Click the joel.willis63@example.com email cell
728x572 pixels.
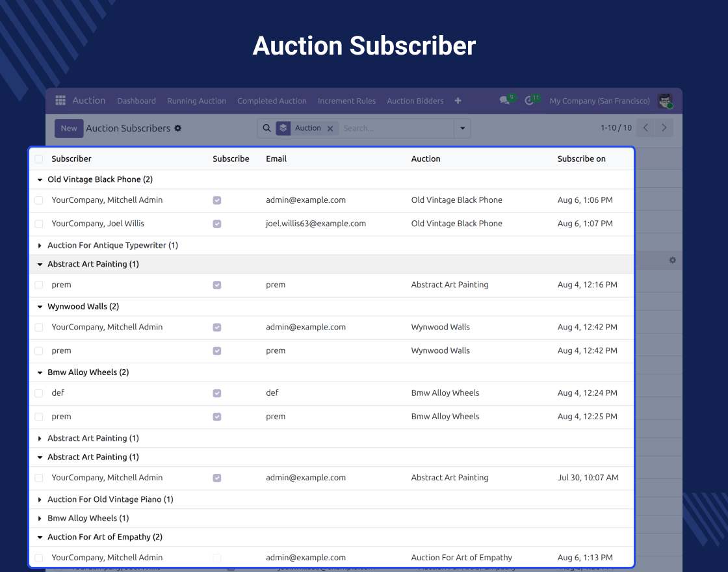pos(316,224)
